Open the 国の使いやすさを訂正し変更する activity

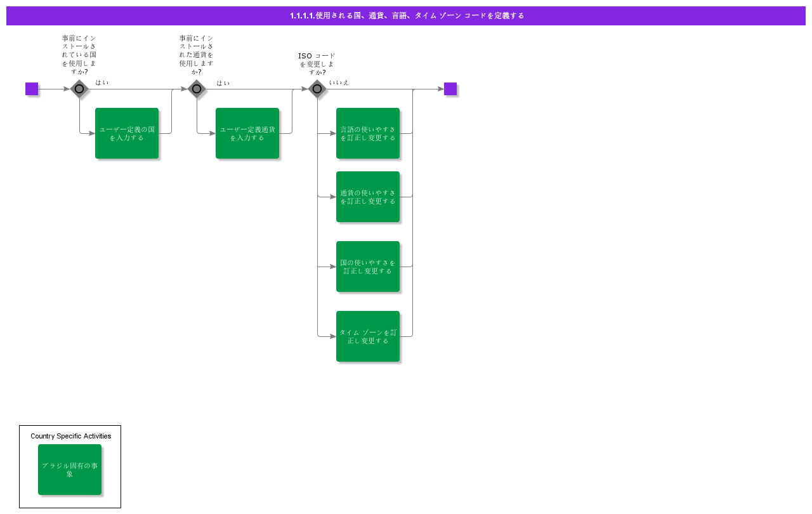click(368, 267)
